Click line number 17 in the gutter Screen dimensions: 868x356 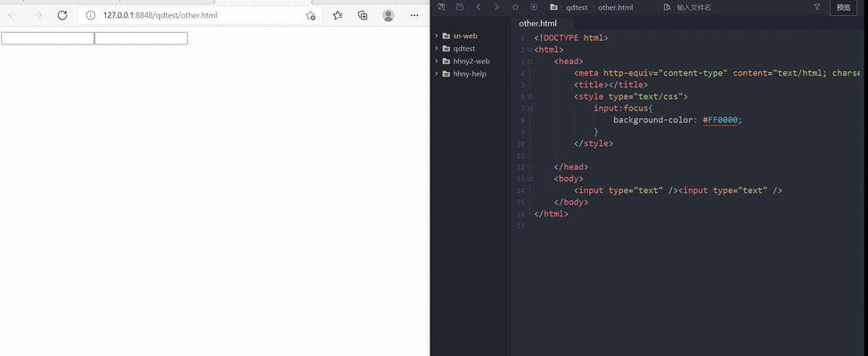(520, 225)
